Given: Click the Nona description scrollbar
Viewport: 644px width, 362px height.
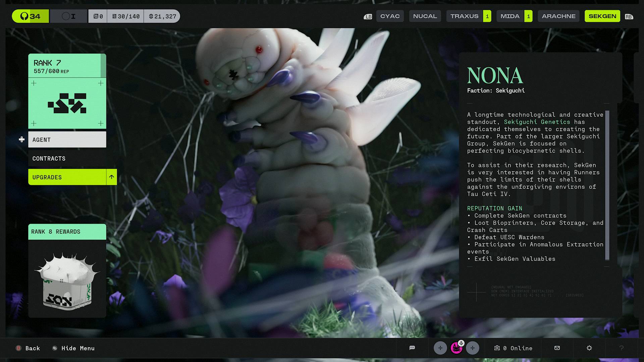Looking at the screenshot, I should pos(607,185).
